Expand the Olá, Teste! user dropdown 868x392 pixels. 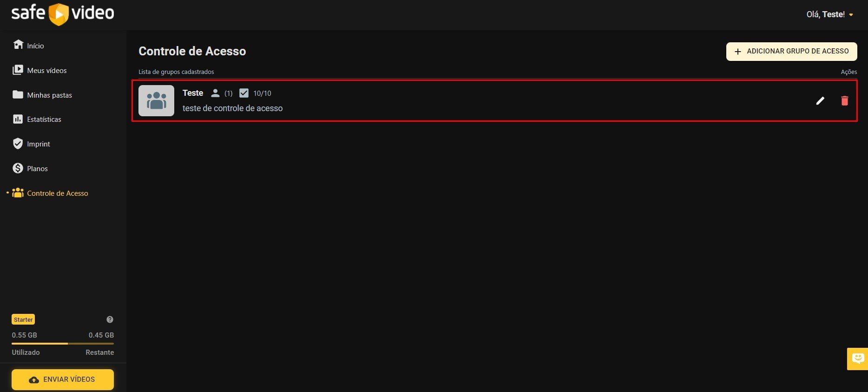coord(830,14)
